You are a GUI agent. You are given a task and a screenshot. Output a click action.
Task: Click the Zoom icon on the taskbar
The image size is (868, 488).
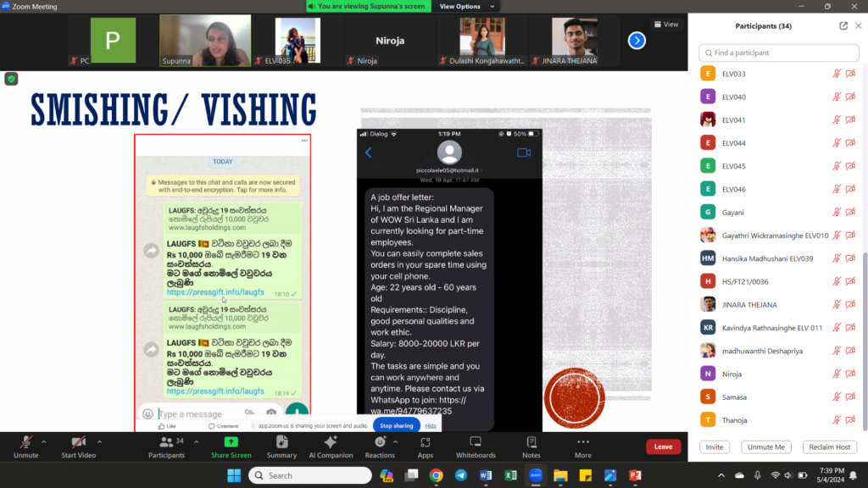536,475
